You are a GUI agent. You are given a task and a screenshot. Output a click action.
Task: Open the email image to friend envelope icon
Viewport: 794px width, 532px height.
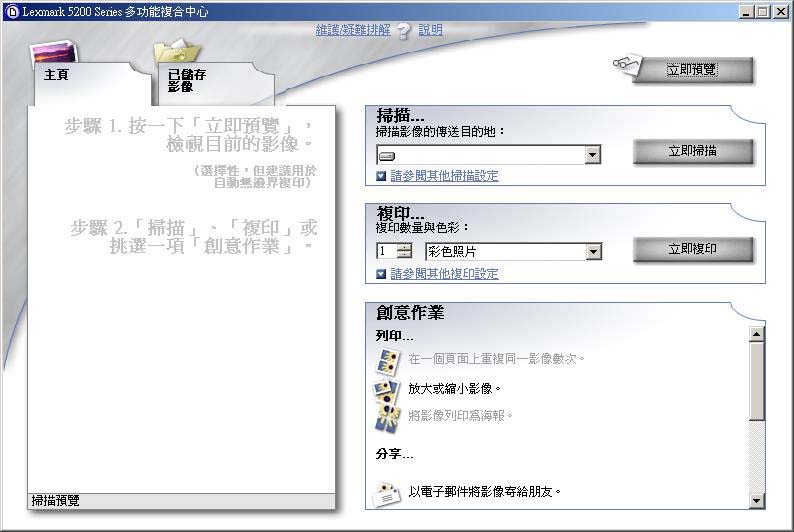click(387, 494)
